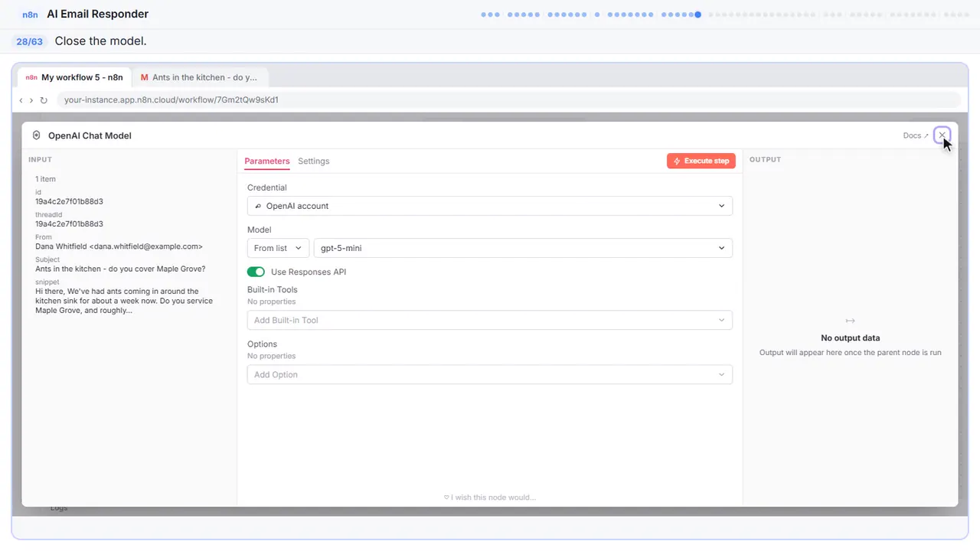Click the INPUT panel header
This screenshot has height=551, width=980.
[x=40, y=160]
